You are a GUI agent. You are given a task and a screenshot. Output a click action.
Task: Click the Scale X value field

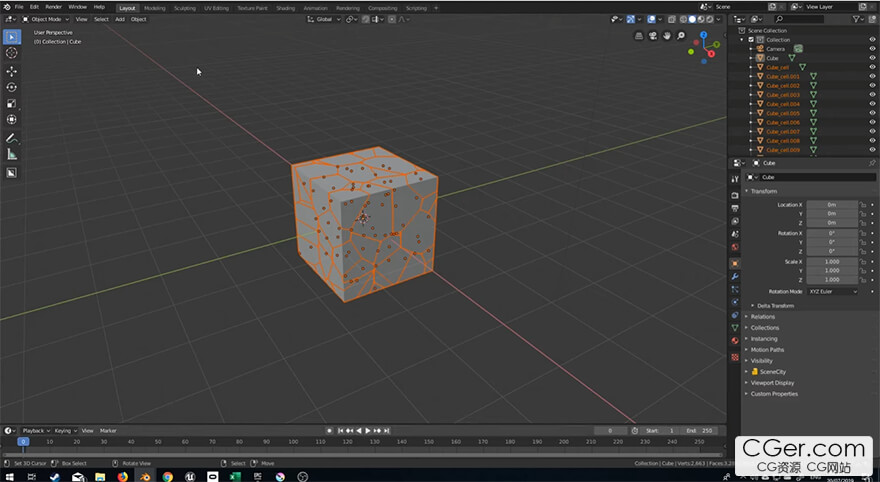tap(832, 262)
